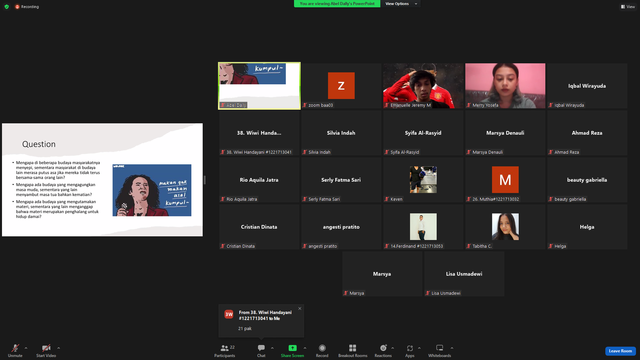Select Emanuelle Jeremy M video tile
The image size is (640, 360).
(423, 86)
